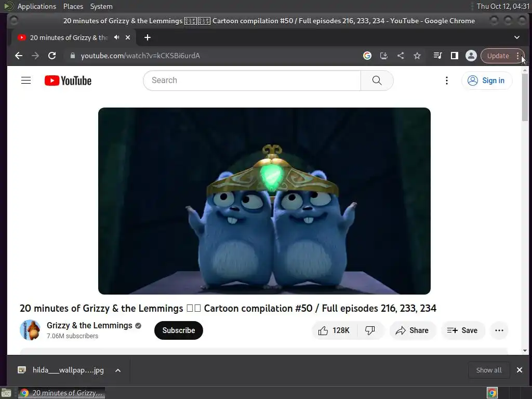This screenshot has height=399, width=532.
Task: Click the browser forward arrow
Action: pos(35,56)
